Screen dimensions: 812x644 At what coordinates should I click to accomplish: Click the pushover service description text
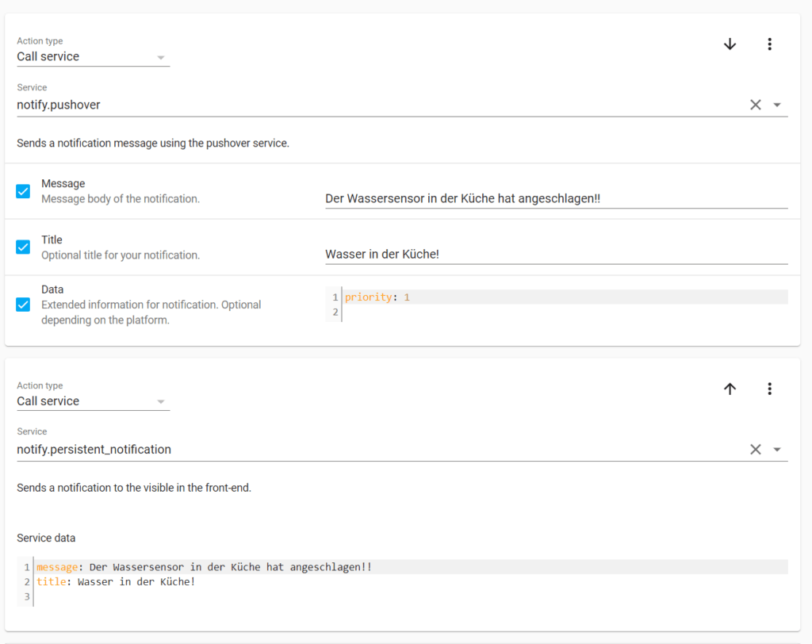click(153, 143)
